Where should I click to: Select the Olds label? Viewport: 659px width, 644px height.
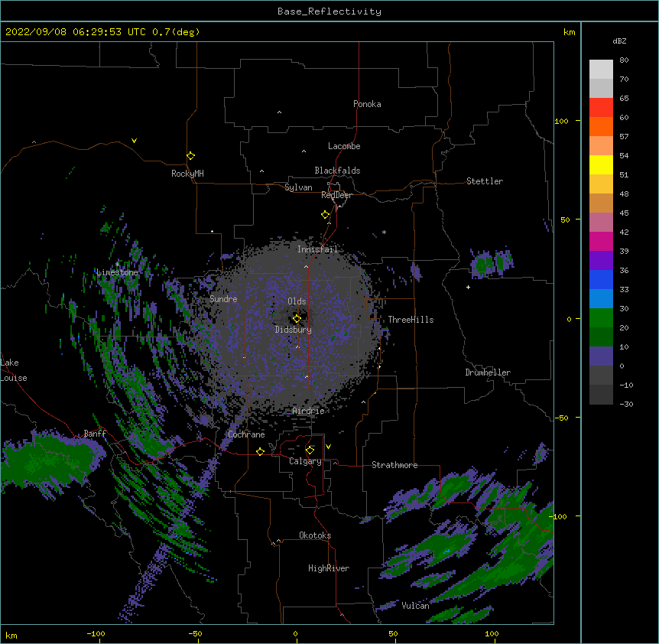297,301
